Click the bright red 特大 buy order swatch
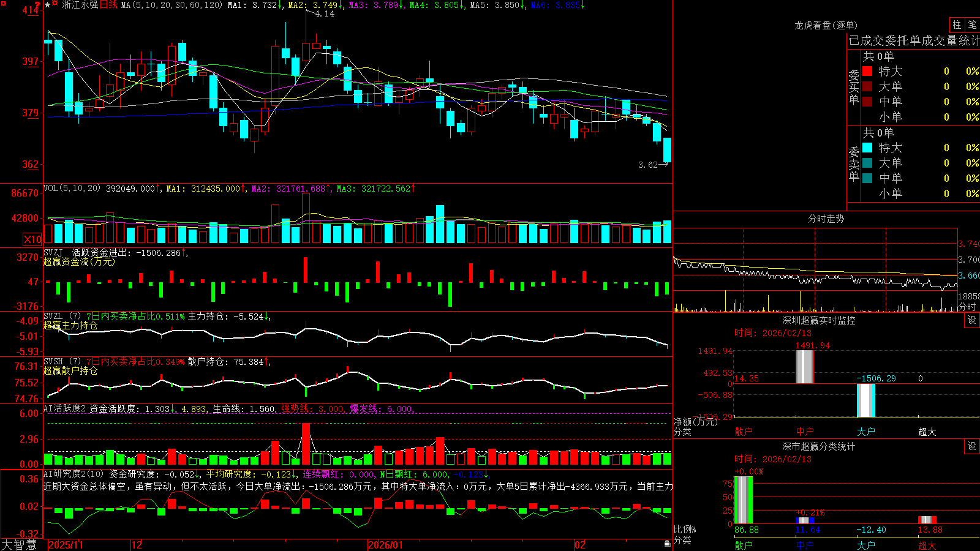 click(x=867, y=71)
